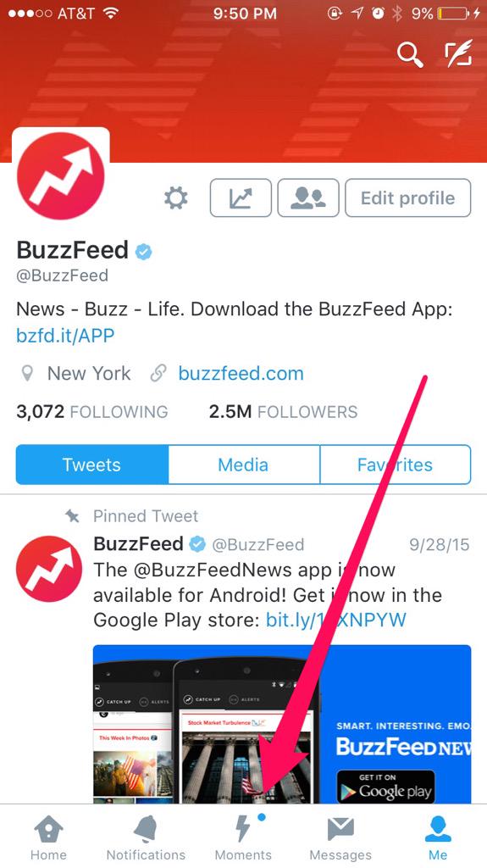The image size is (487, 868).
Task: Tap the switch accounts people button
Action: [x=308, y=198]
